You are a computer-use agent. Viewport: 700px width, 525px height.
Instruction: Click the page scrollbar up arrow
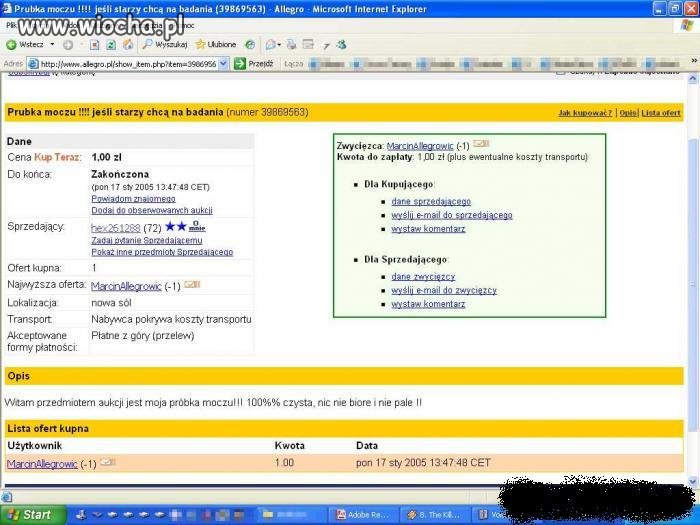(x=693, y=79)
